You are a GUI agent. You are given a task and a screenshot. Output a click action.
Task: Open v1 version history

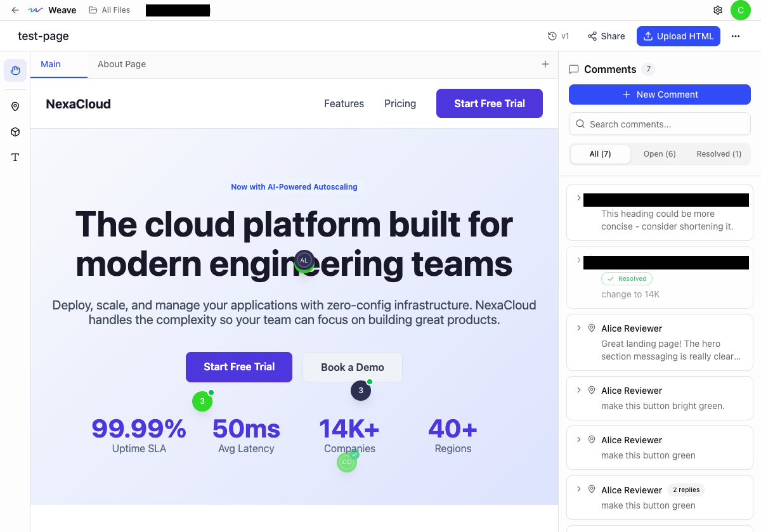click(559, 36)
